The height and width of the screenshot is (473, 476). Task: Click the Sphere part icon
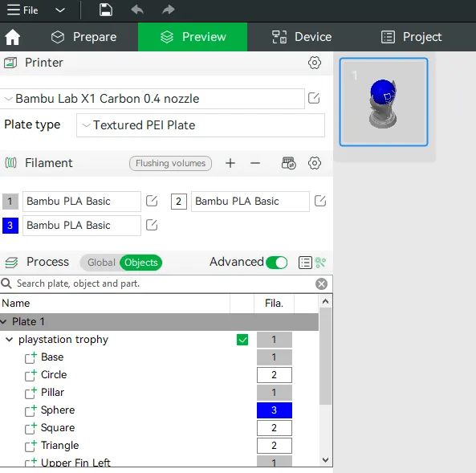coord(31,410)
